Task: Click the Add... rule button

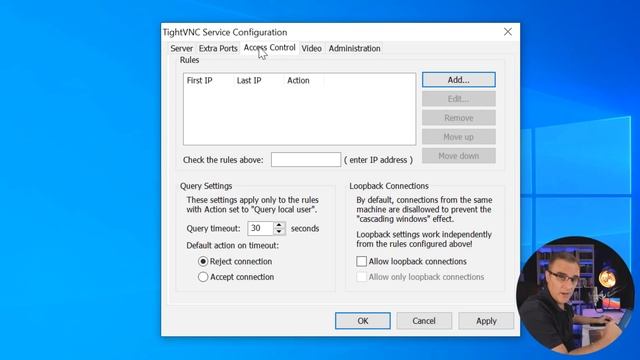Action: pyautogui.click(x=459, y=80)
